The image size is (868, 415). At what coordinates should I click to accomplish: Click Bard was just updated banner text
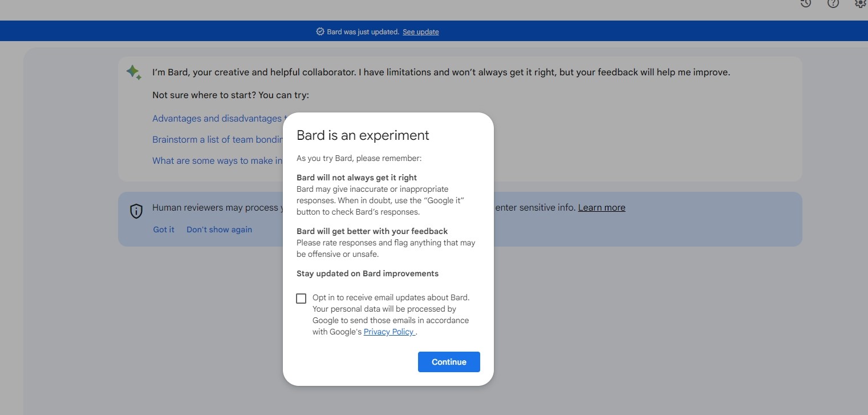click(363, 32)
